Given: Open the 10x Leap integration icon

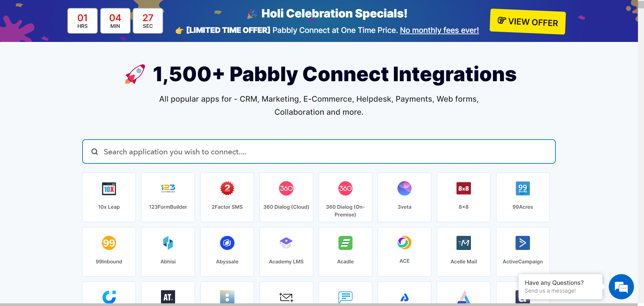Looking at the screenshot, I should 109,189.
